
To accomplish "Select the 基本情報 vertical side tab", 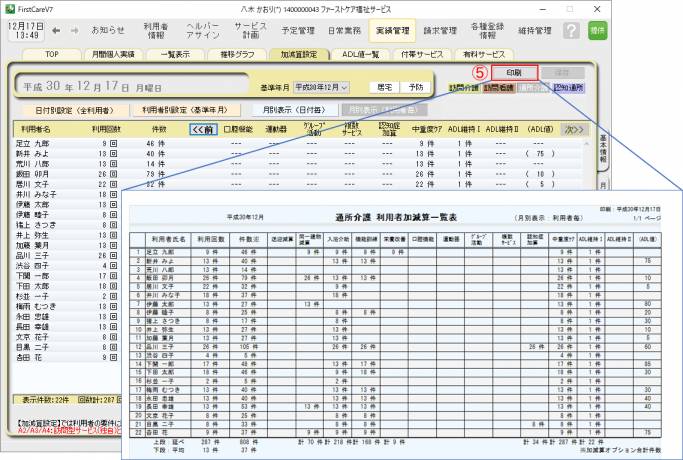I will (x=601, y=150).
